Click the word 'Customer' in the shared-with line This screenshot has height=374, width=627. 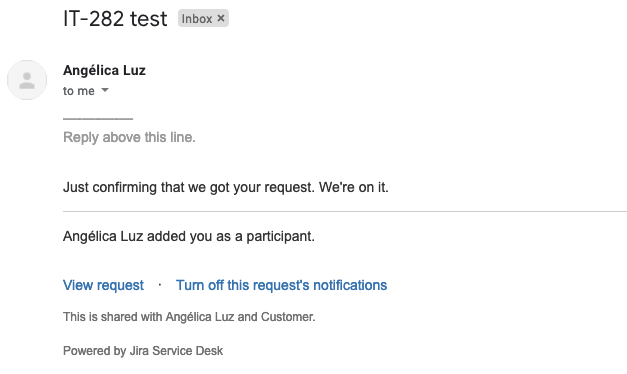287,317
